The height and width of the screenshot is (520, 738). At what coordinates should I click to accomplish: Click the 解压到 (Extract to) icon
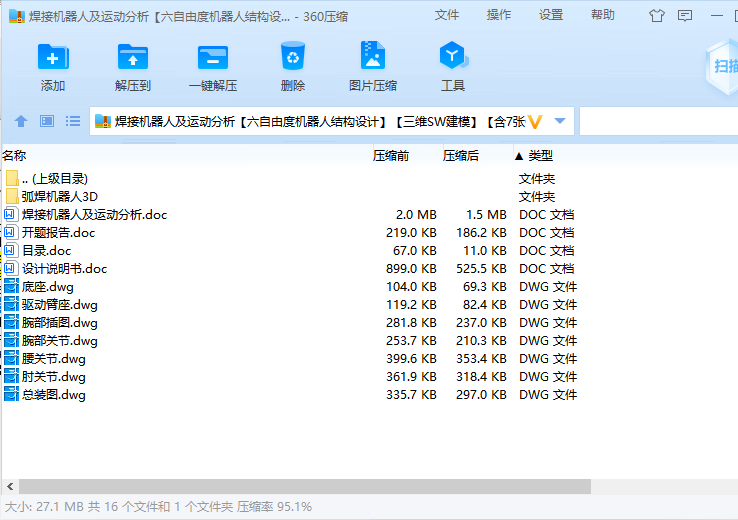pos(133,57)
